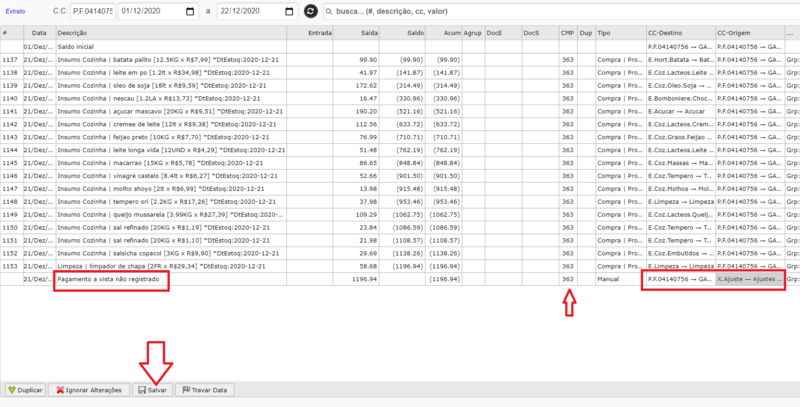Viewport: 800px width, 407px height.
Task: Click the search magnifier icon
Action: tap(330, 11)
